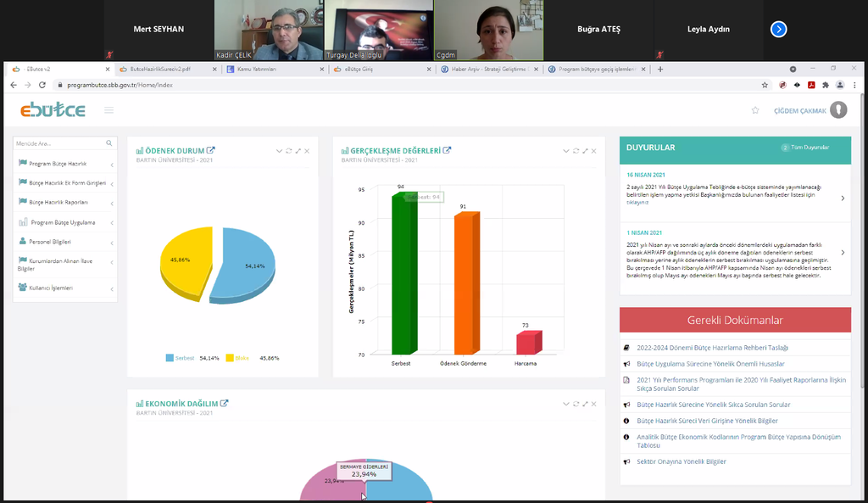Refresh the Ödenek Durum panel
The image size is (868, 503).
coord(288,151)
